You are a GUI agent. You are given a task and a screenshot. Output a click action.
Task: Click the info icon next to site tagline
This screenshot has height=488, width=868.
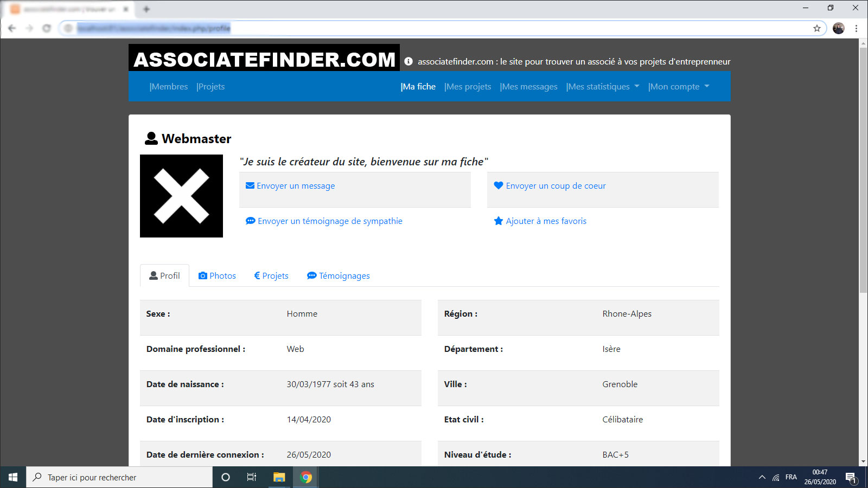(x=409, y=62)
